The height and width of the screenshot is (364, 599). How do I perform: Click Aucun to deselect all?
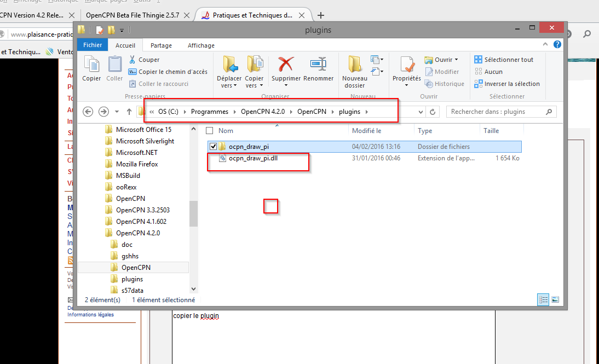(x=488, y=71)
